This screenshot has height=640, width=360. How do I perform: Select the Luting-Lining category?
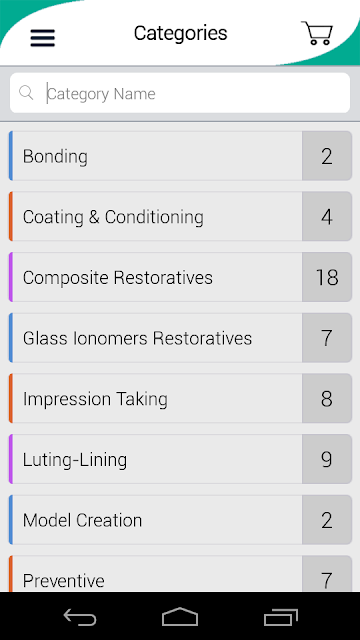[x=180, y=459]
